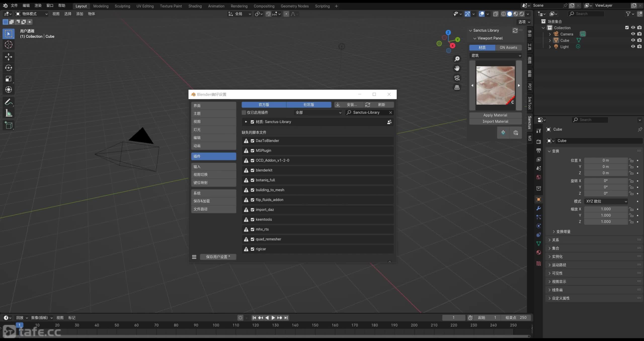Open the 文件 menu
Viewport: 644px width, 341px height.
(14, 6)
